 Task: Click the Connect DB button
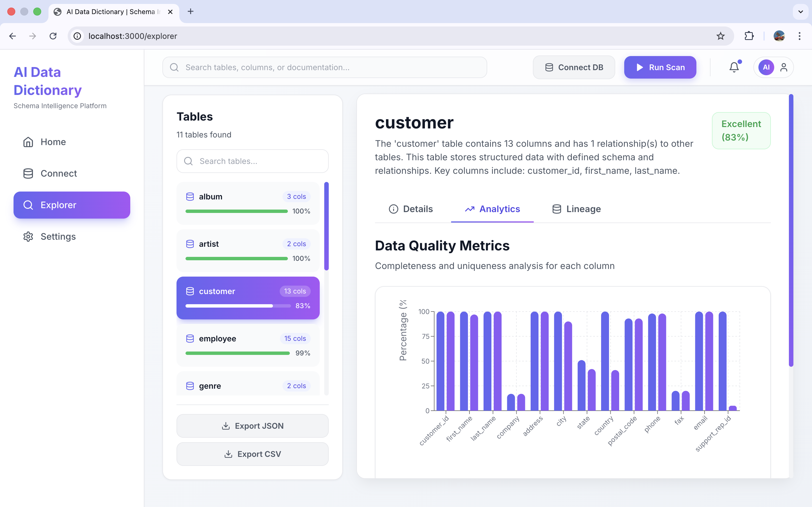pos(574,67)
